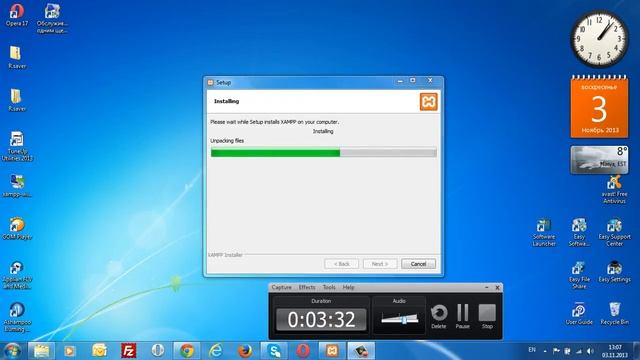Open the GOM Player desktop shortcut
This screenshot has height=360, width=640.
click(x=17, y=228)
